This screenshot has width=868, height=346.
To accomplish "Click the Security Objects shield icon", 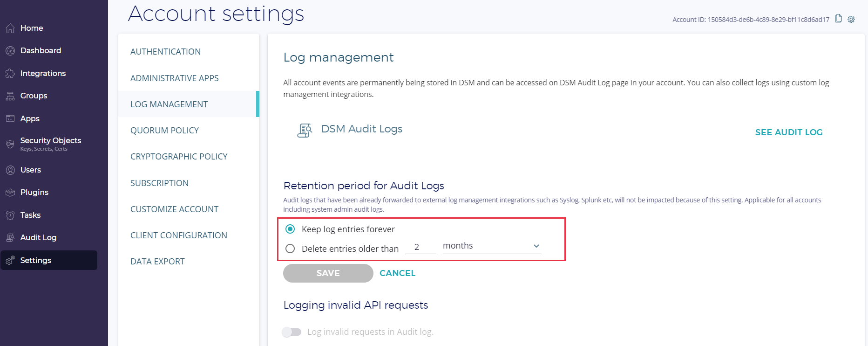I will 10,144.
